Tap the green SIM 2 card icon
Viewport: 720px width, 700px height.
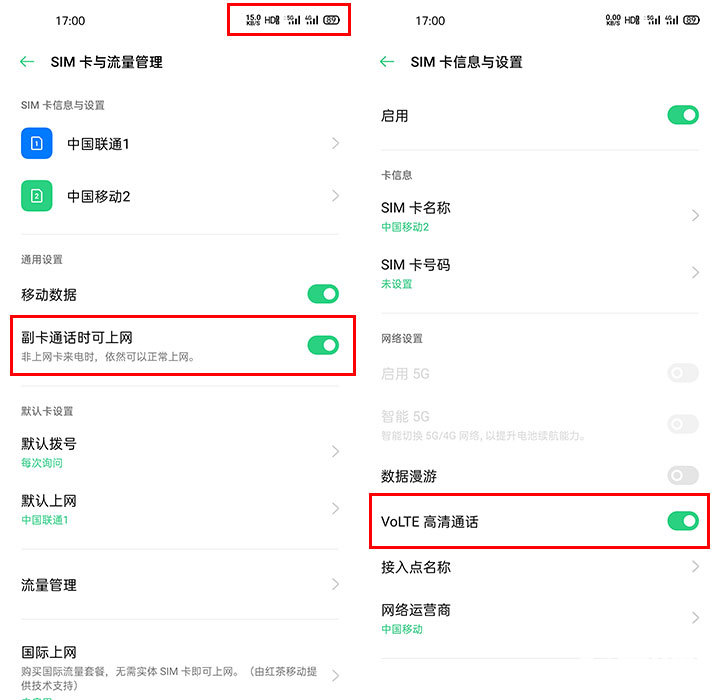37,196
